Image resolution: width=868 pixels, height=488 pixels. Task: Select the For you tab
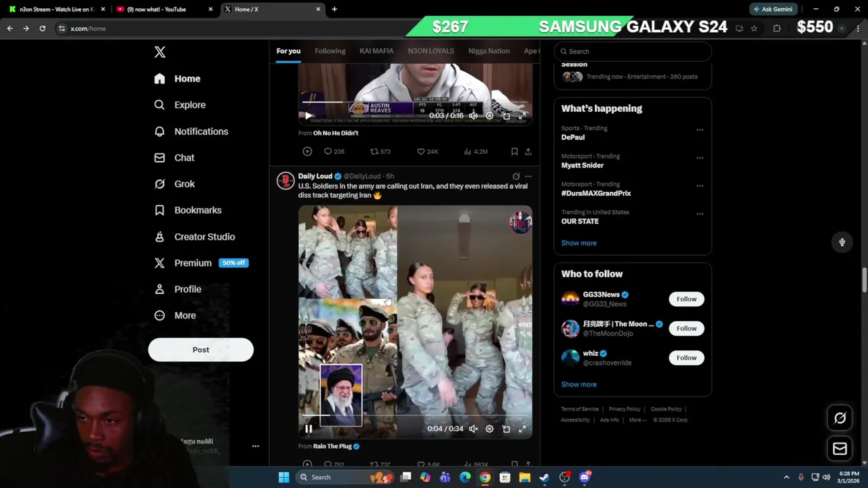tap(288, 51)
